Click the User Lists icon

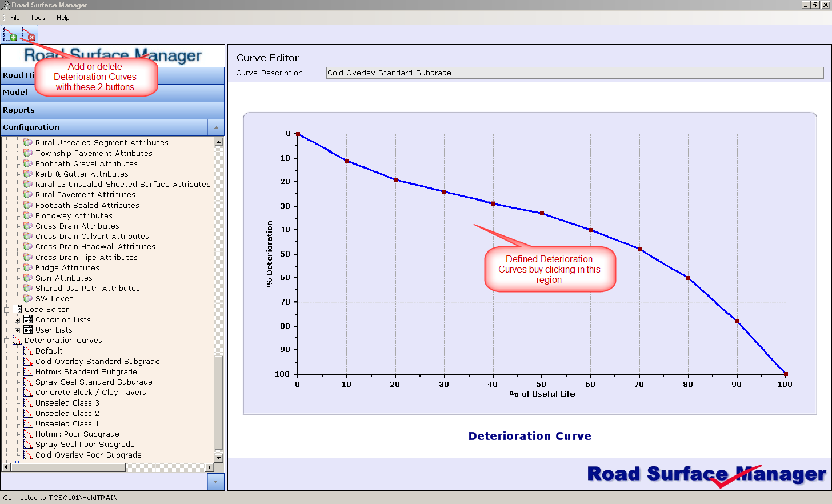click(28, 330)
